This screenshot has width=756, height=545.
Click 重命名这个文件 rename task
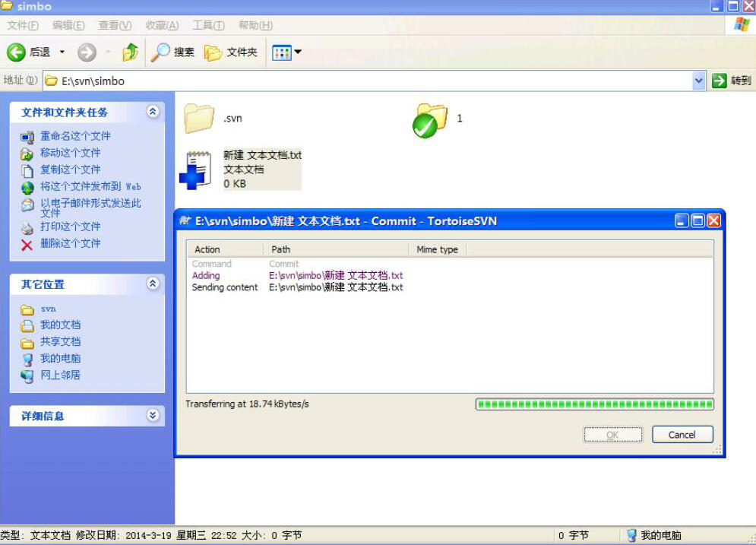(x=75, y=136)
